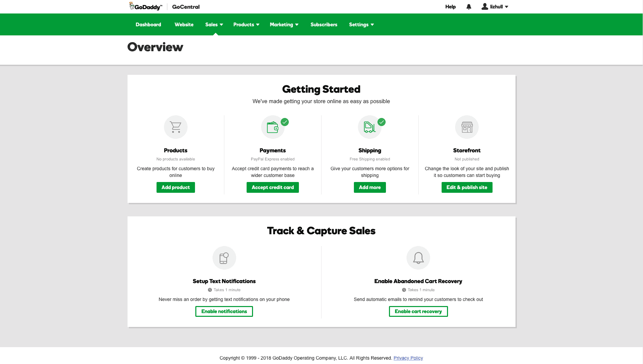The image size is (643, 364).
Task: Click the Payments card heading
Action: 273,150
